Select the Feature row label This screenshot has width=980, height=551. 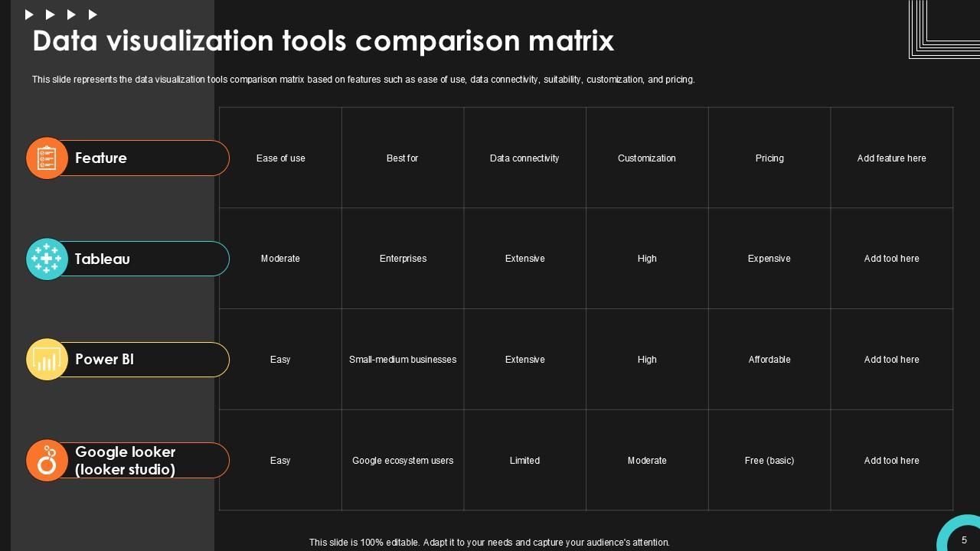coord(101,158)
